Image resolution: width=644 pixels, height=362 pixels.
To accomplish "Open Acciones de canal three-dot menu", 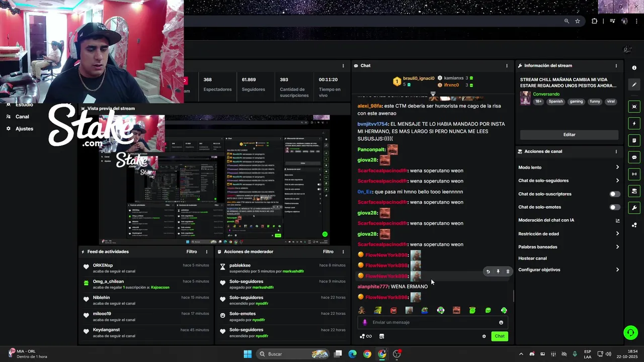I will point(616,151).
